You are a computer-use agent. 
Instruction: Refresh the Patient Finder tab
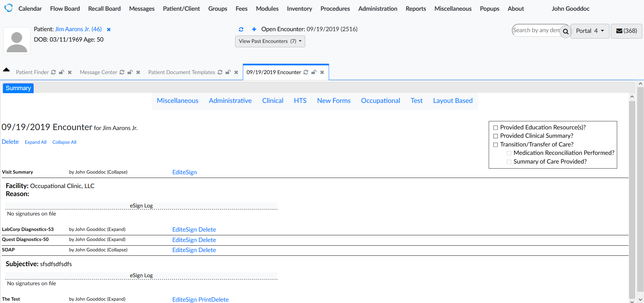54,72
